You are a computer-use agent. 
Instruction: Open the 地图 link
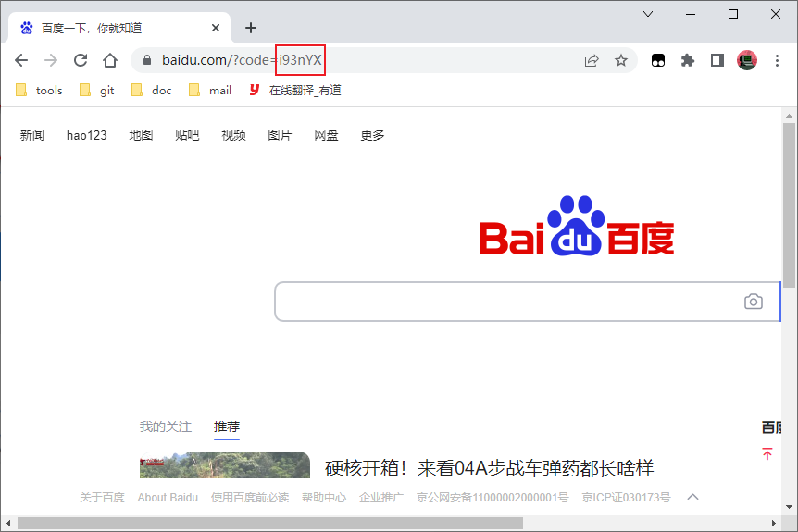141,135
